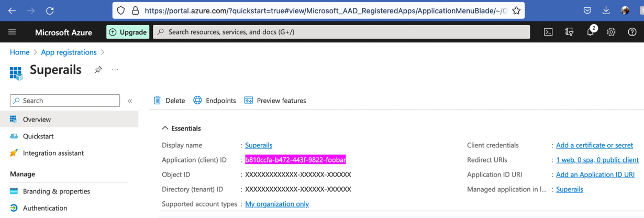Click the Object ID value

tap(298, 175)
